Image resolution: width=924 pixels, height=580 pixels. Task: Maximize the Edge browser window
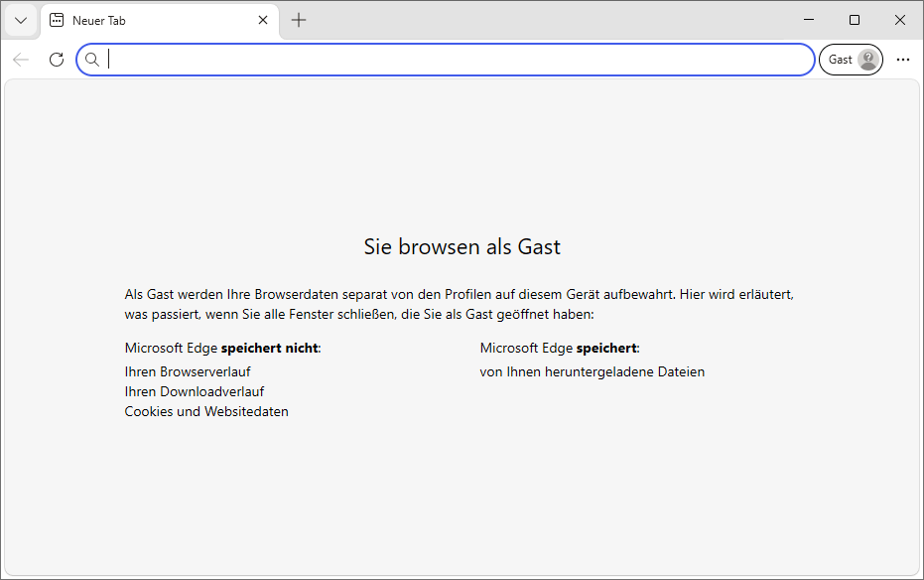tap(855, 20)
